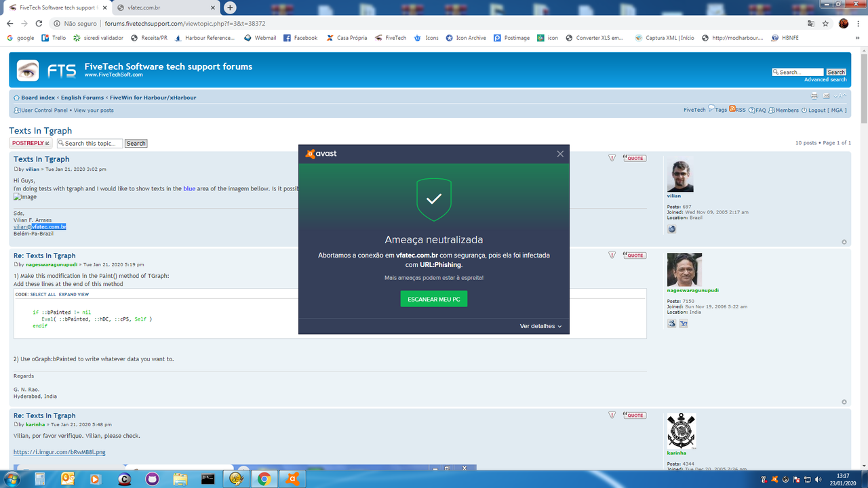Image resolution: width=868 pixels, height=488 pixels.
Task: Open the media player taskbar icon
Action: tap(96, 479)
